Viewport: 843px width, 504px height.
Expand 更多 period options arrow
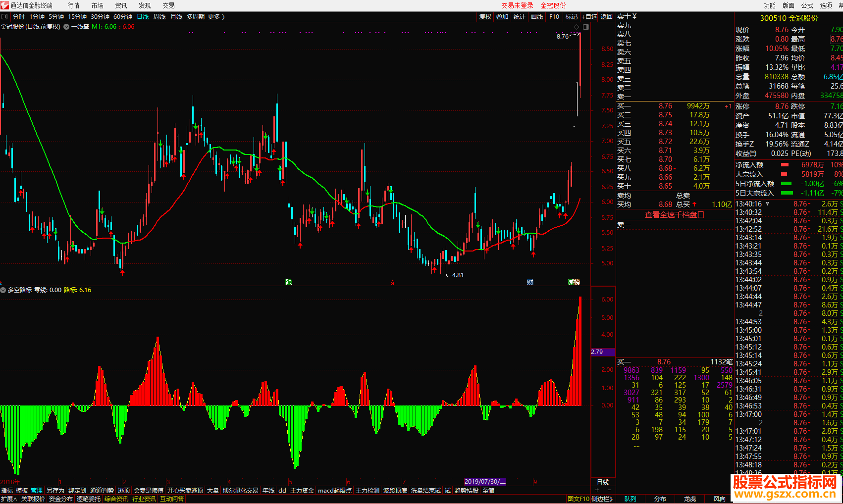point(223,17)
